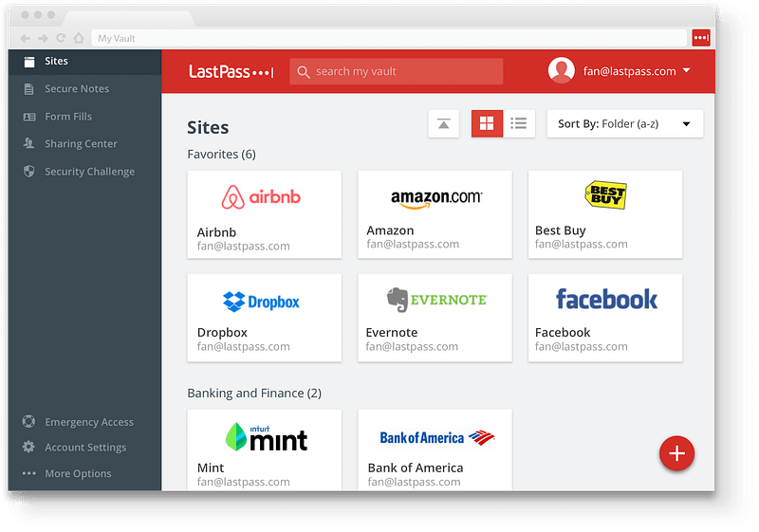Switch to list view

519,124
